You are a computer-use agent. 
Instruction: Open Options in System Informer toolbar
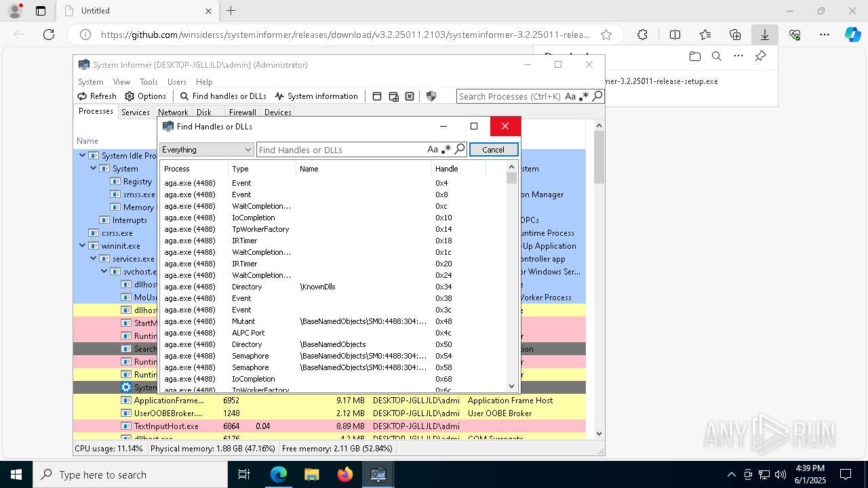(145, 96)
